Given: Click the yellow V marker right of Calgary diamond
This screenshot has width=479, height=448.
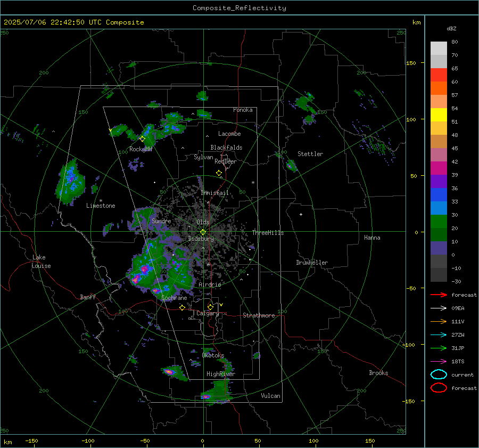Looking at the screenshot, I should pos(221,305).
